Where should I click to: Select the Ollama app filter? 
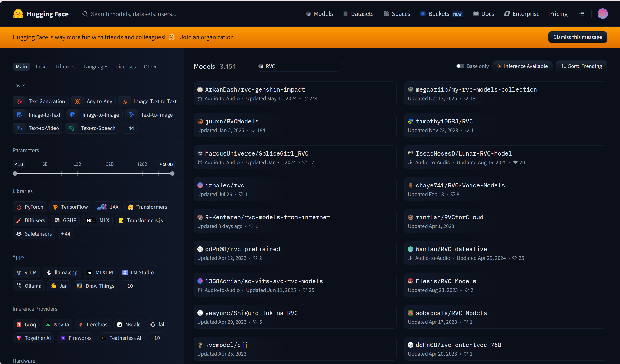coord(29,286)
